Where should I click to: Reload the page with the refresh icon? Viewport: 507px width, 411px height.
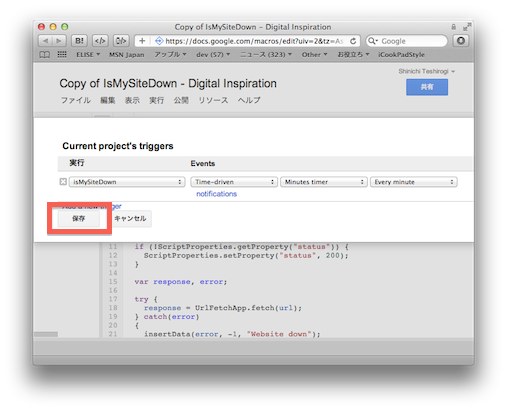tap(353, 41)
